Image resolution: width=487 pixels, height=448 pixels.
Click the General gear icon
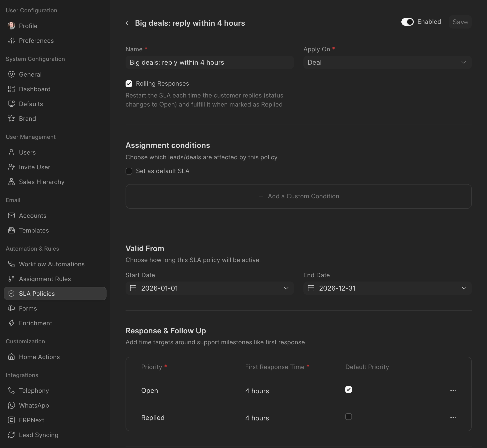coord(11,74)
